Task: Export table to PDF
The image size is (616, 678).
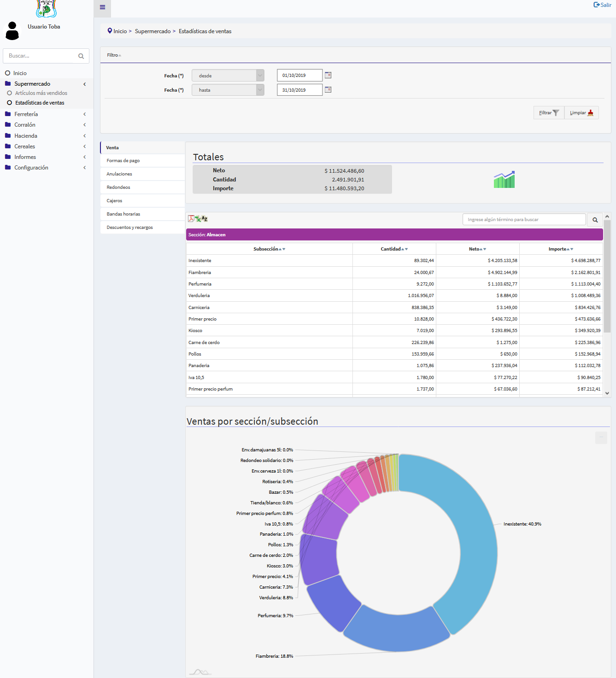Action: point(191,219)
